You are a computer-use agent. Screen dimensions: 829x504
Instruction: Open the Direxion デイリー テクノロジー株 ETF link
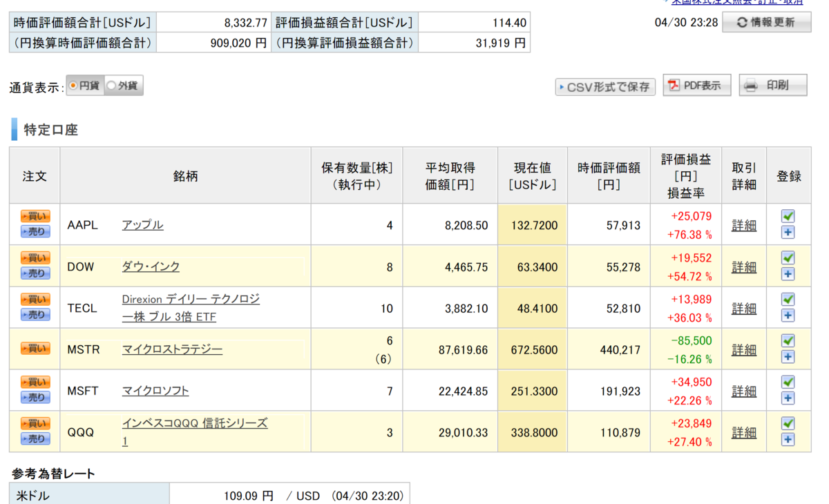[x=191, y=308]
